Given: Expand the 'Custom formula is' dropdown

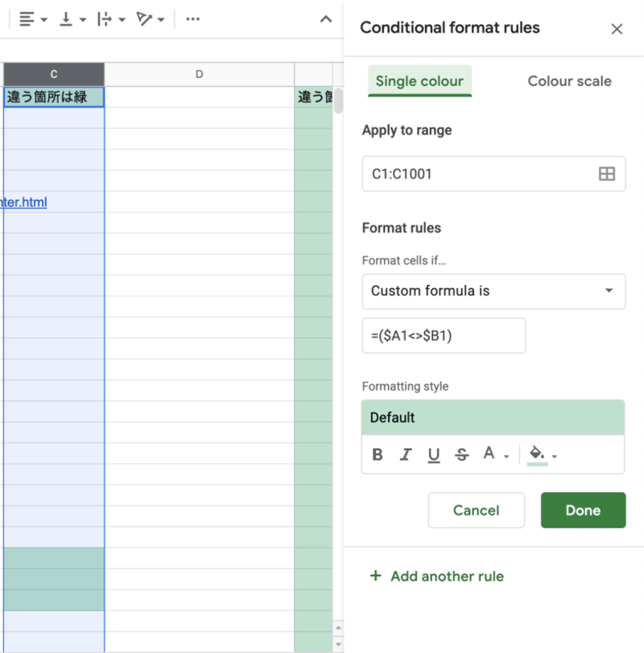Looking at the screenshot, I should [x=493, y=291].
